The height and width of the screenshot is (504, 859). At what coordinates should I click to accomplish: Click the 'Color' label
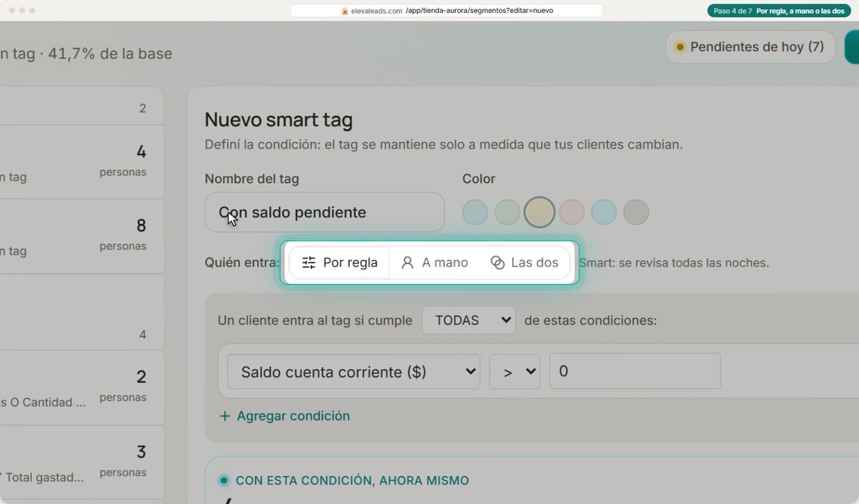tap(479, 179)
